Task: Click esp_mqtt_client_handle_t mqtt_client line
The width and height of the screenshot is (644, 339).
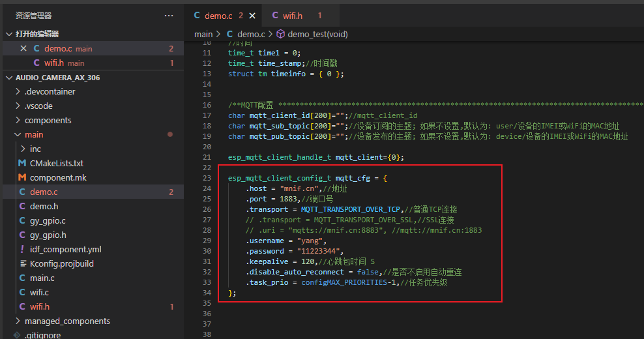Action: pyautogui.click(x=316, y=157)
